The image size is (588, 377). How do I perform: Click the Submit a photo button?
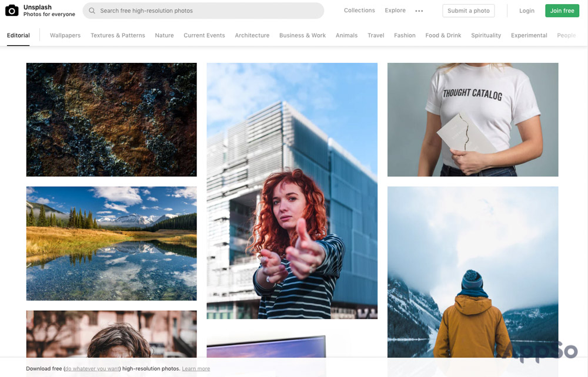[x=468, y=11]
